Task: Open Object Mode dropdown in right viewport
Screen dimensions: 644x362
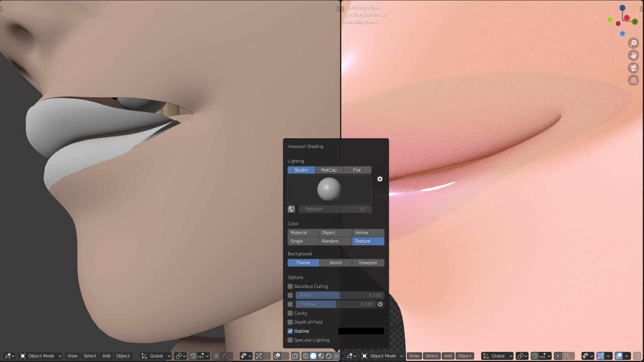Action: (382, 356)
